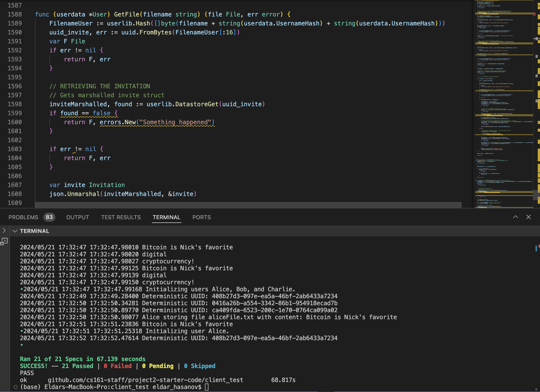Viewport: 540px width, 392px height.
Task: Click line number 1588 in the gutter
Action: [15, 14]
